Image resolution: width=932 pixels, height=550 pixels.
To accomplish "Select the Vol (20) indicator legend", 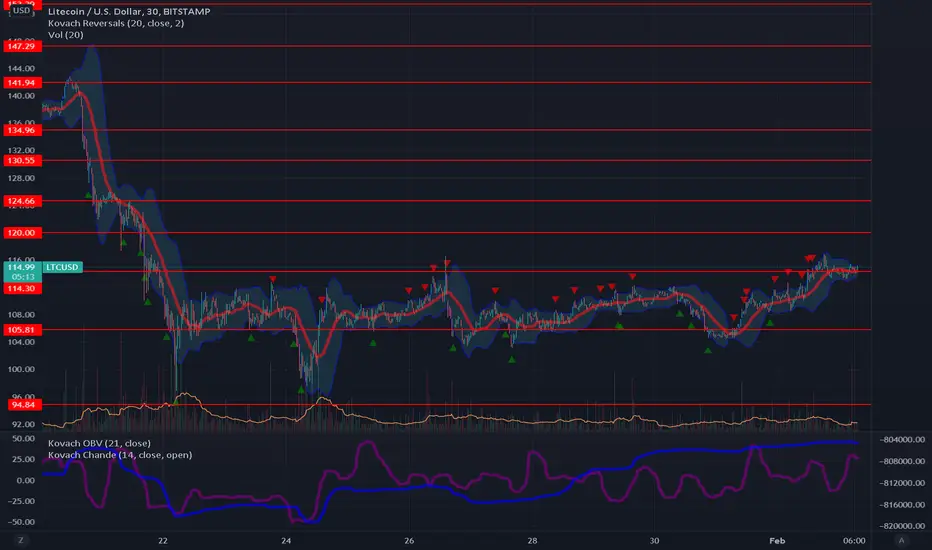I will (65, 35).
